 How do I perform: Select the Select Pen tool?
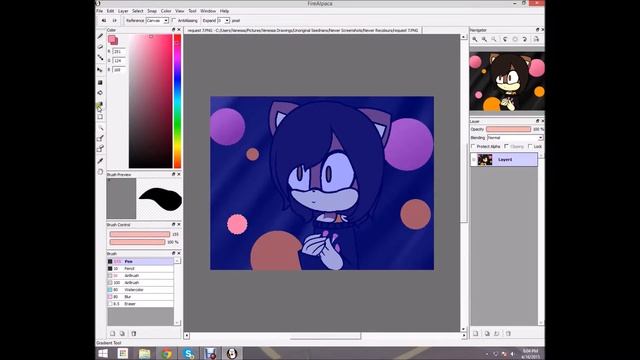(100, 138)
